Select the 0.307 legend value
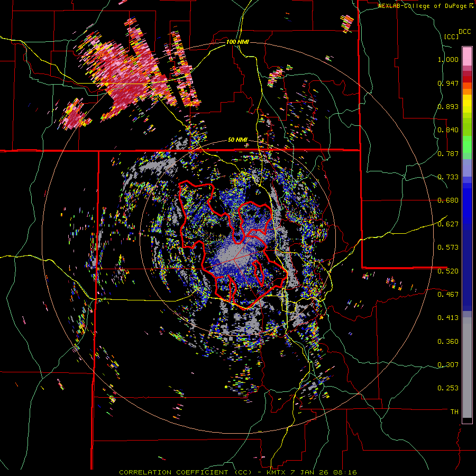This screenshot has height=476, width=476. tap(448, 365)
